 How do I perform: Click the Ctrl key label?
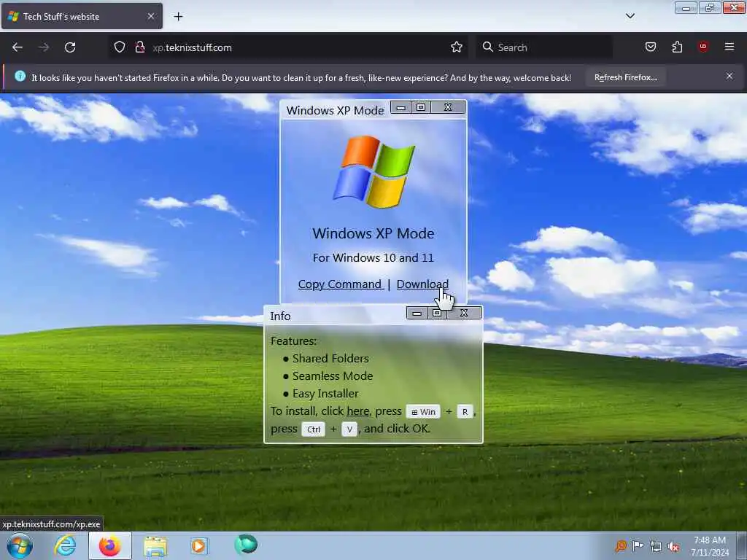pyautogui.click(x=314, y=429)
